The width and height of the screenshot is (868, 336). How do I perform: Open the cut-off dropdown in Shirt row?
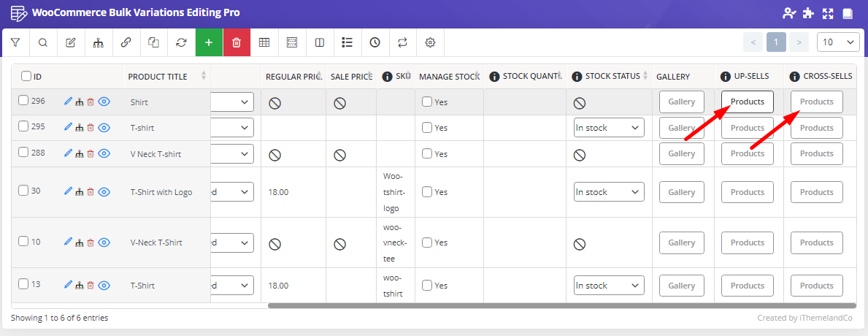(x=232, y=102)
